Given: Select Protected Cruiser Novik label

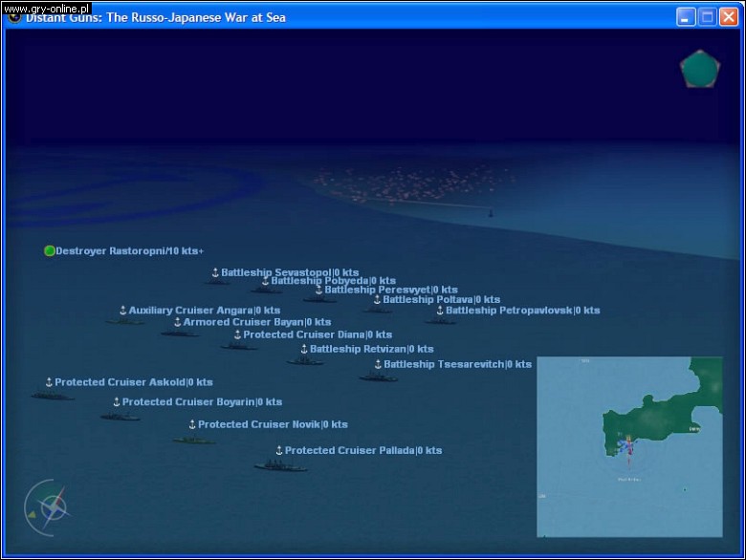Looking at the screenshot, I should click(x=274, y=424).
